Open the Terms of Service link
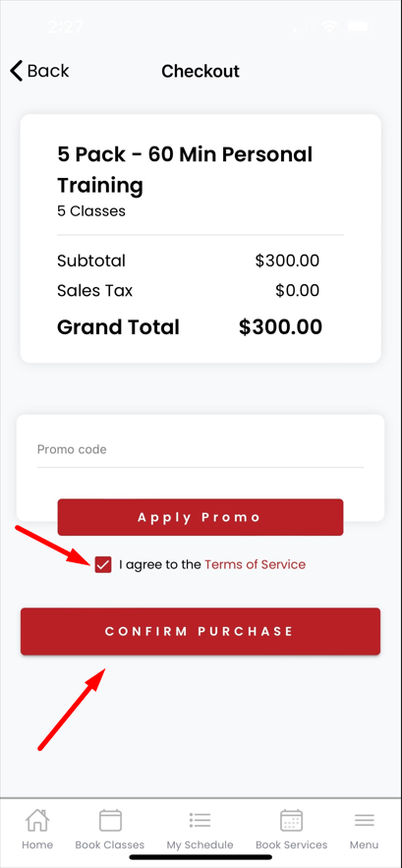The height and width of the screenshot is (868, 402). (x=255, y=564)
